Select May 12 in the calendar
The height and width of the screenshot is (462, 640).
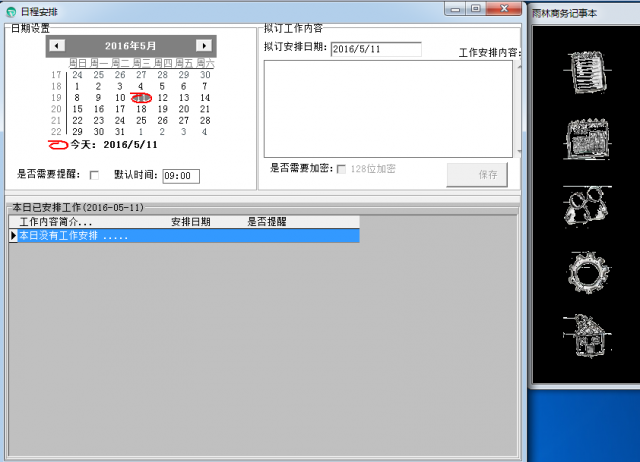pyautogui.click(x=162, y=98)
